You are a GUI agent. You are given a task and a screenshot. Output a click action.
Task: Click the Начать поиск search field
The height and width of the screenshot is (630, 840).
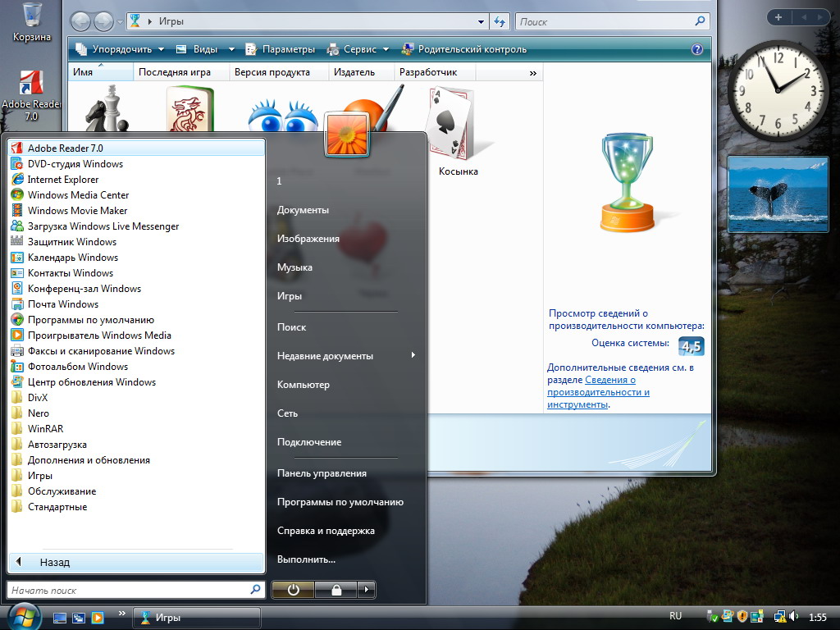click(136, 591)
